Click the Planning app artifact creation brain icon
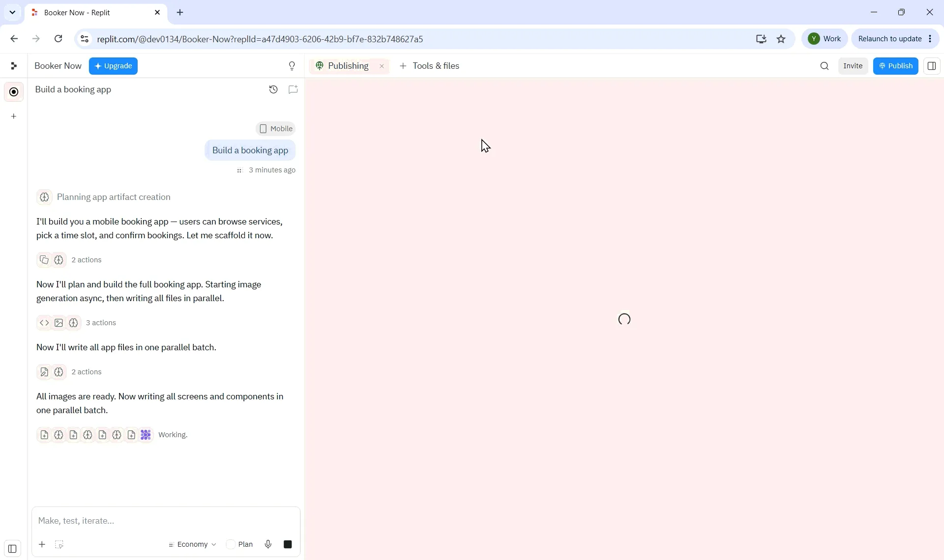Image resolution: width=944 pixels, height=560 pixels. click(x=44, y=197)
